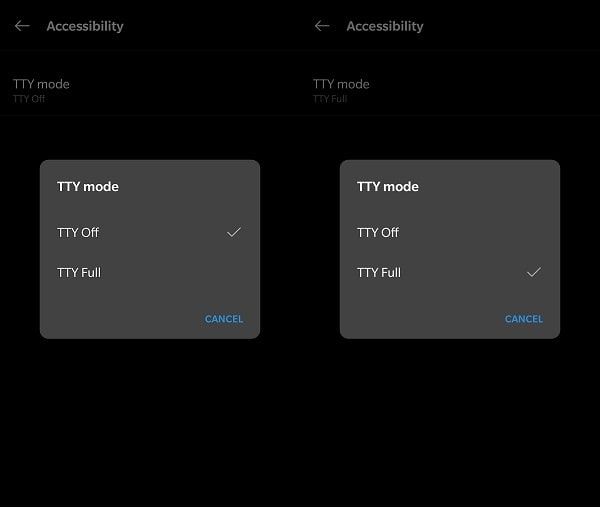Screen dimensions: 600x507
Task: Open TTY mode setting showing TTY Full subtitle
Action: [x=341, y=84]
